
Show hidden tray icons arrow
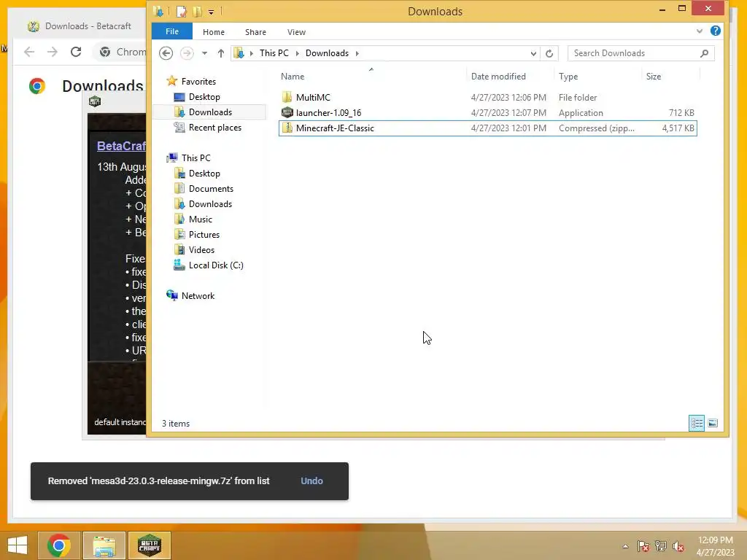[x=625, y=546]
